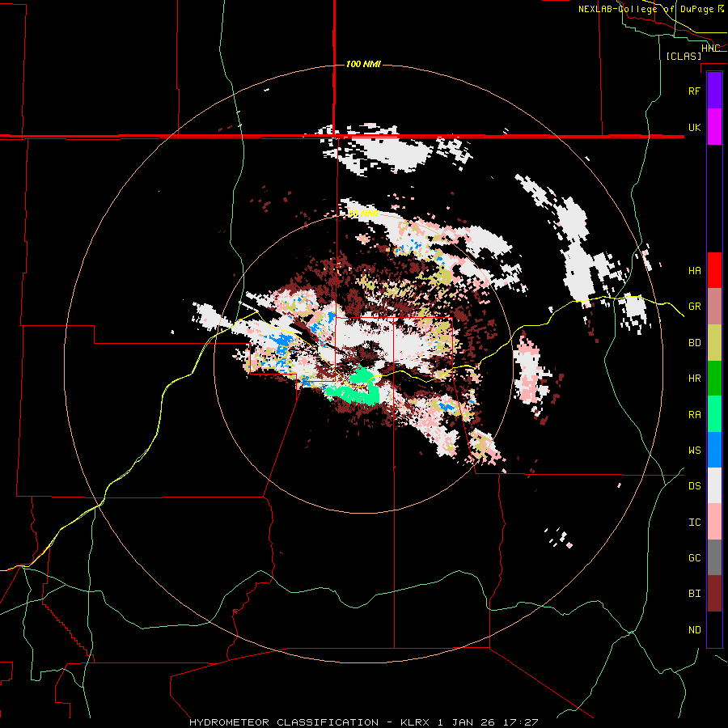Click the '[CLAS]' label above the legend

click(x=684, y=56)
